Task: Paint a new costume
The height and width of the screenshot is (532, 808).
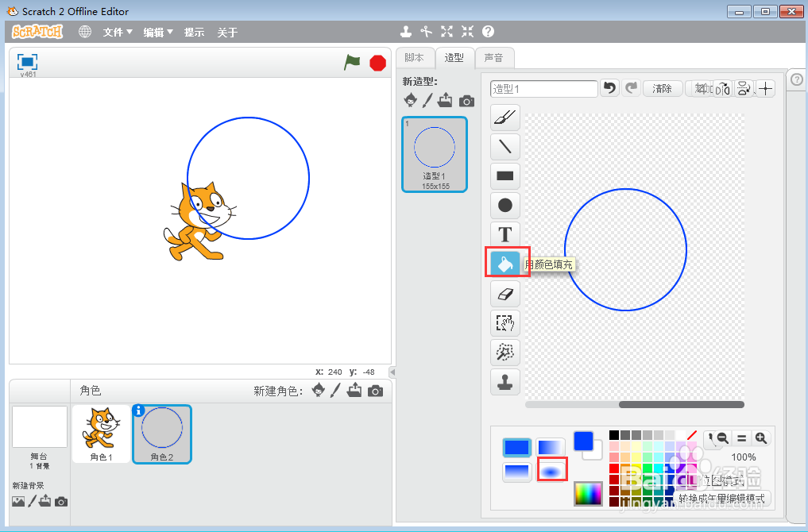Action: point(427,100)
